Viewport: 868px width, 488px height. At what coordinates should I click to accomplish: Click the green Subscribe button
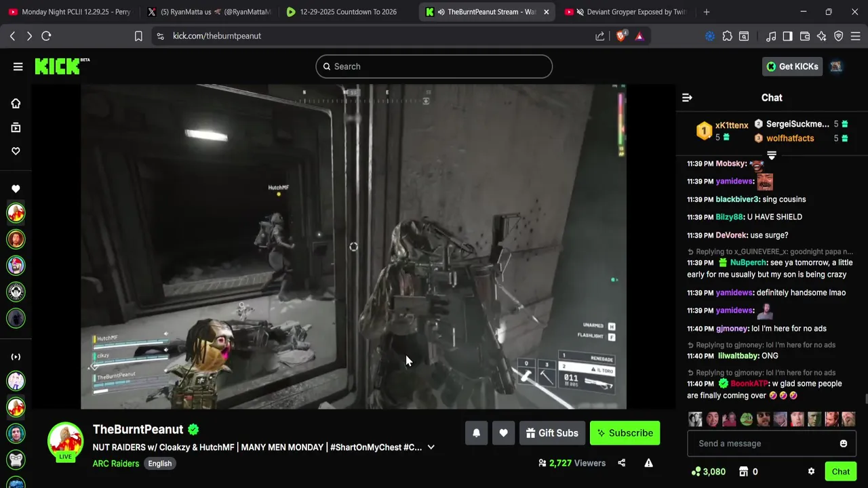[625, 433]
